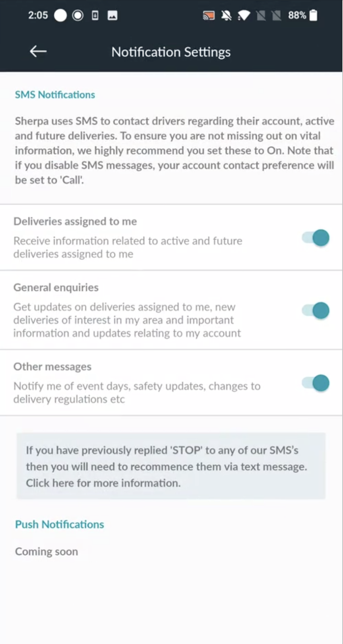Tap the first no-SIM signal icon
This screenshot has height=644, width=343.
click(261, 16)
